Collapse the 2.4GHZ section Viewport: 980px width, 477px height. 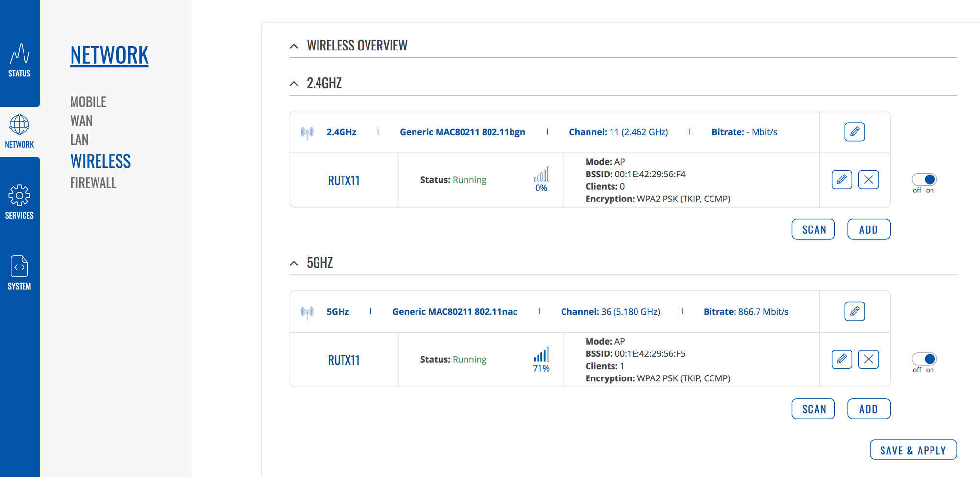point(294,84)
